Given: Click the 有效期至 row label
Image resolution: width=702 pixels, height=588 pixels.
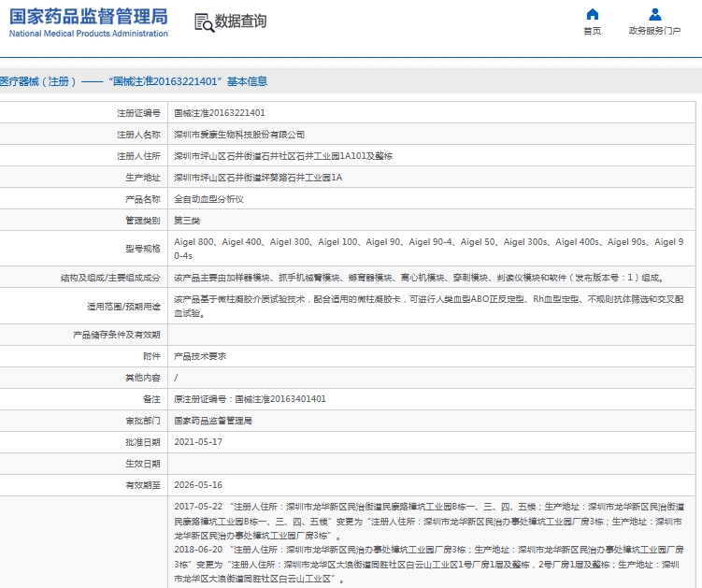Looking at the screenshot, I should [x=143, y=485].
